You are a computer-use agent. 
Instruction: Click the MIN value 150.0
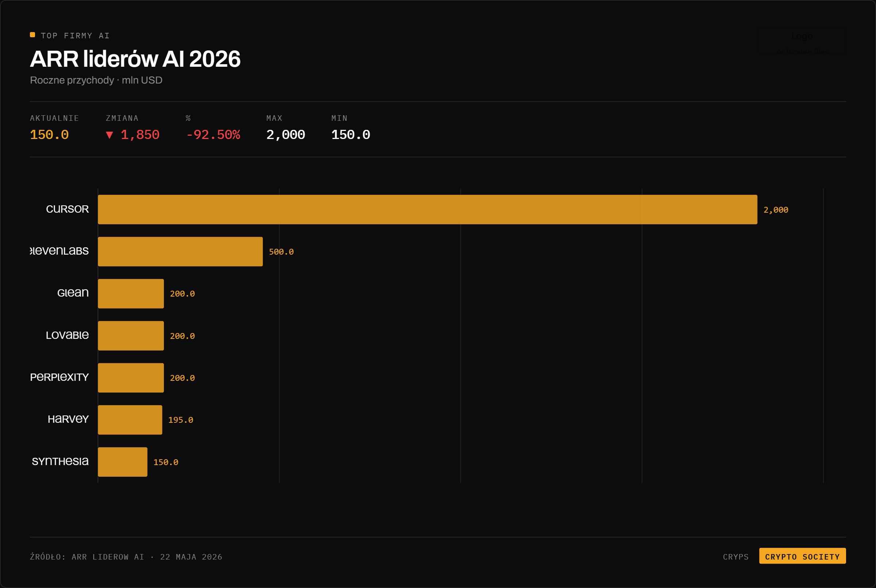[x=351, y=135]
